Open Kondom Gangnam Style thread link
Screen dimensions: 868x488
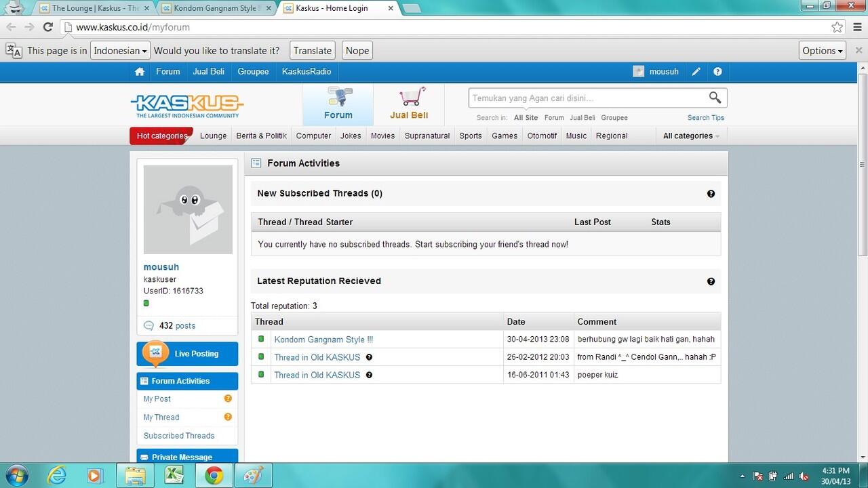323,340
